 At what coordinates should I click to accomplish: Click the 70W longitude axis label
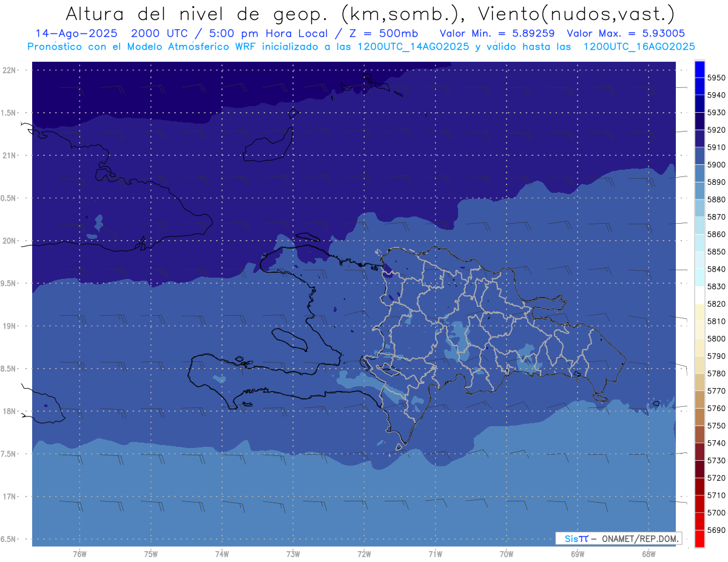tap(507, 554)
